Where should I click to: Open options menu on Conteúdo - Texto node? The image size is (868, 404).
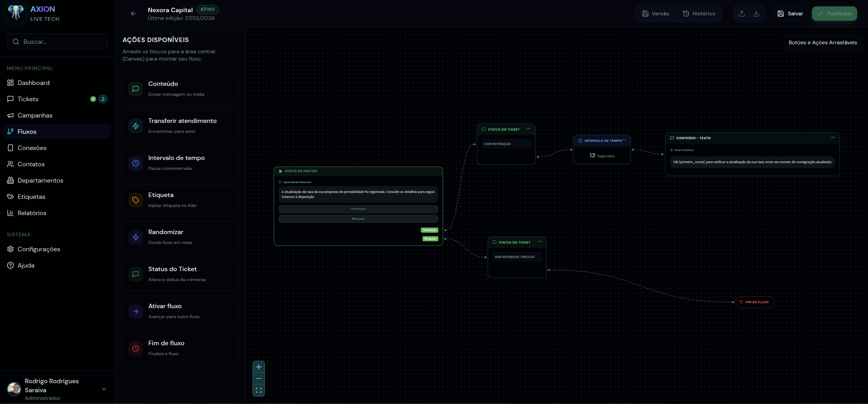coord(833,138)
